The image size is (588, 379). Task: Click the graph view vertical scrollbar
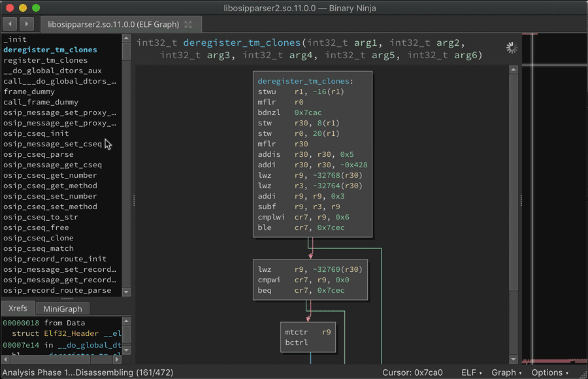coord(514,196)
